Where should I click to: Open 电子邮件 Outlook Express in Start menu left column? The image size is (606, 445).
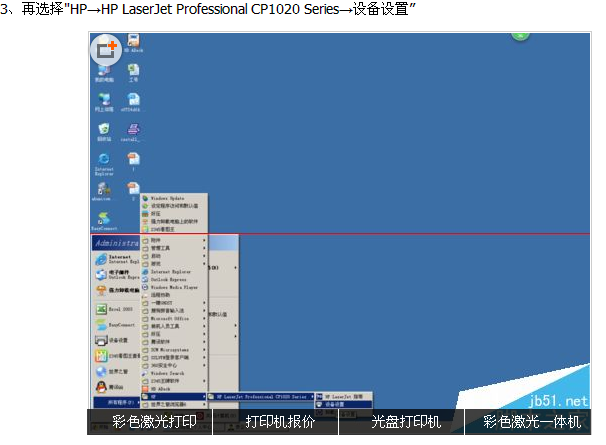116,275
